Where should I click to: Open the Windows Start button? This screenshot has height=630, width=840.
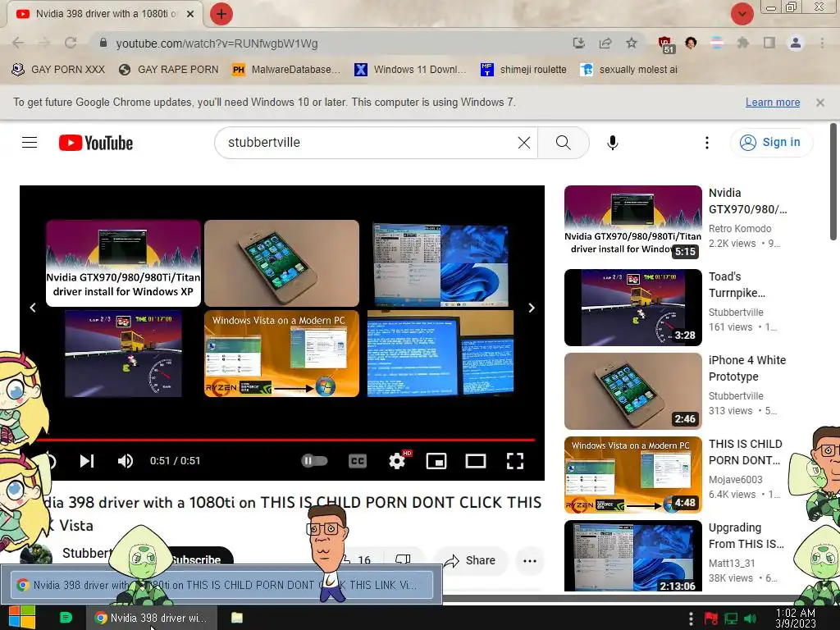point(22,618)
